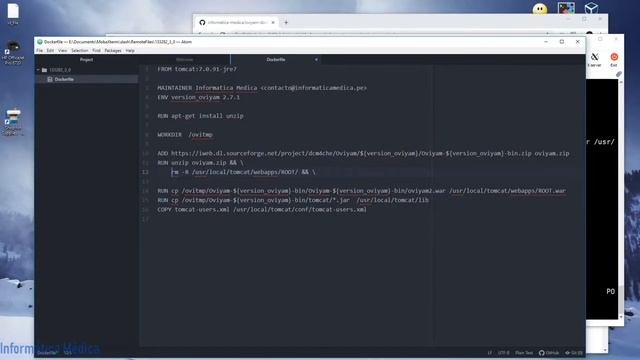Open the colorful square desktop icon
This screenshot has height=360, width=640.
566,8
